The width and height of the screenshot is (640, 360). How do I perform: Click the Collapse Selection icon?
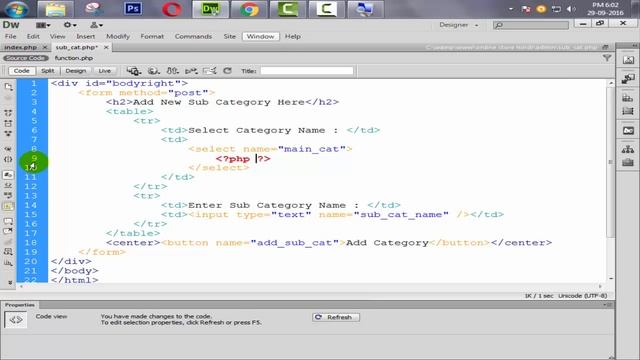point(8,123)
